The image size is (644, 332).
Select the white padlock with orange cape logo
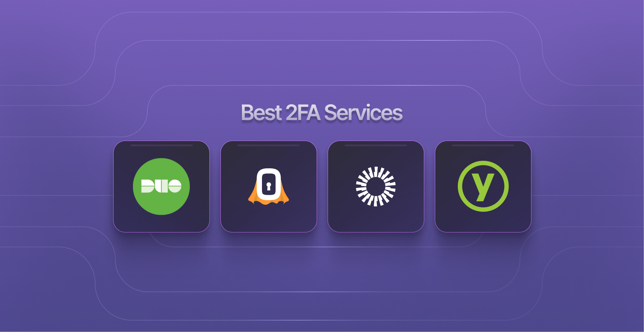(269, 187)
